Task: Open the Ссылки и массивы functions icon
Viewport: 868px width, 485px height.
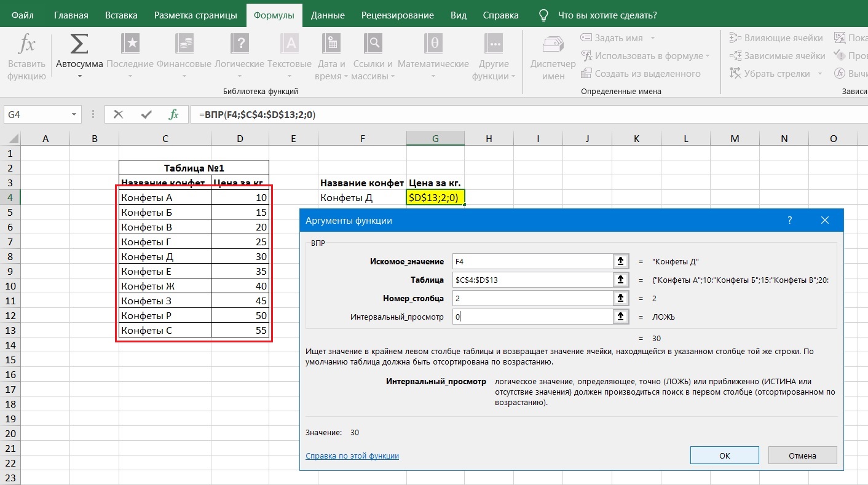Action: click(373, 44)
